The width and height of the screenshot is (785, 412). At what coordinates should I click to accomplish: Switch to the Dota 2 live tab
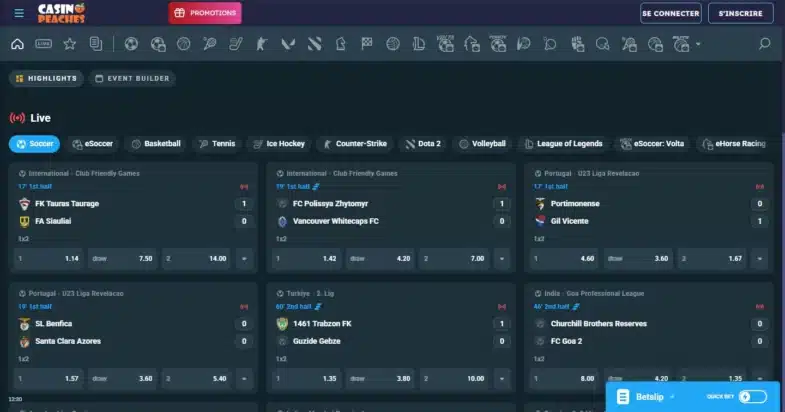(423, 144)
